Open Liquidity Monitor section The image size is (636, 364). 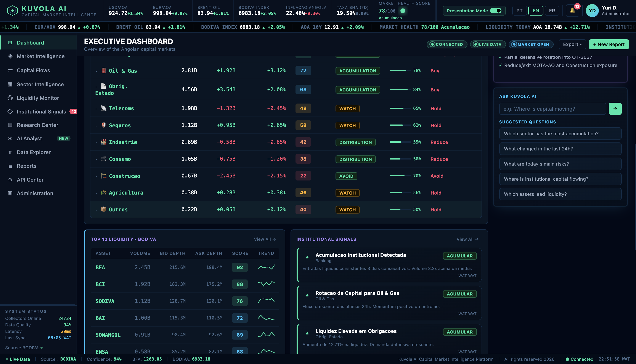coord(39,98)
